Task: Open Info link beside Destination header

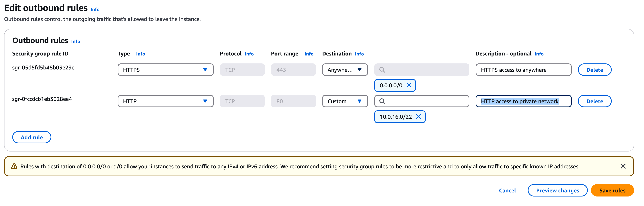Action: (x=359, y=54)
